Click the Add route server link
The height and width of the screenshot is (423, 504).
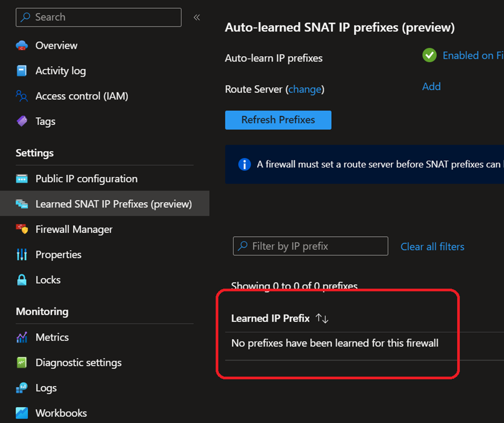coord(431,86)
